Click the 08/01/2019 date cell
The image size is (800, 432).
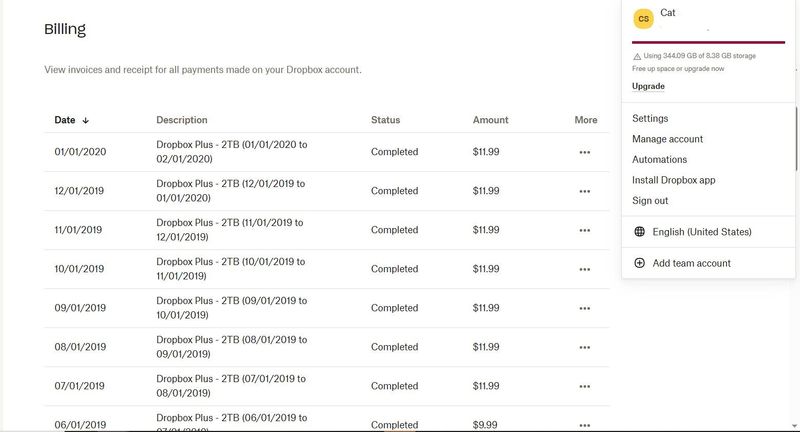click(x=80, y=347)
